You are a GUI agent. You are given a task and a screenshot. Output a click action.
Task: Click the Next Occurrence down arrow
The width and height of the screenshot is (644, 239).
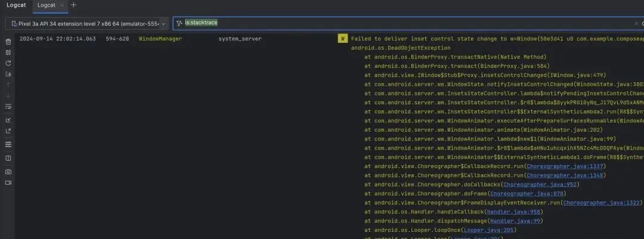8,96
